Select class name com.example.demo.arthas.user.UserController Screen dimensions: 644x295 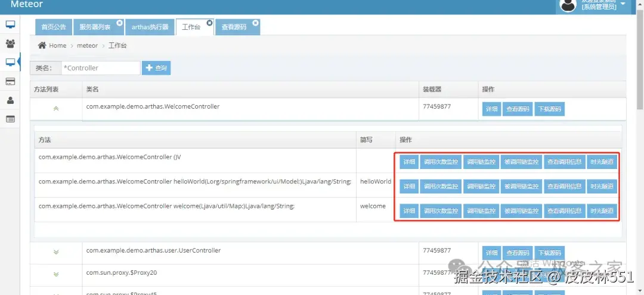[x=154, y=250]
